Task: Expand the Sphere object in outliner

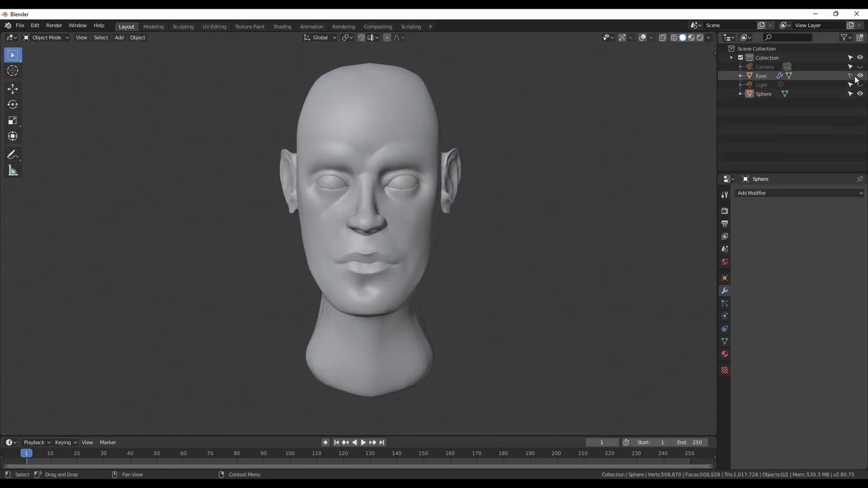Action: [740, 94]
